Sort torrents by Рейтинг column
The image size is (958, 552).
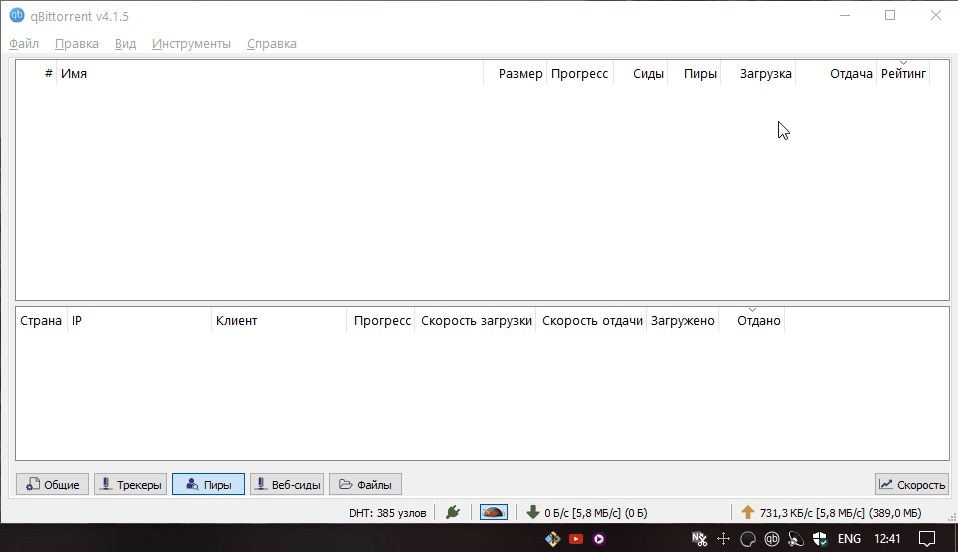coord(903,74)
